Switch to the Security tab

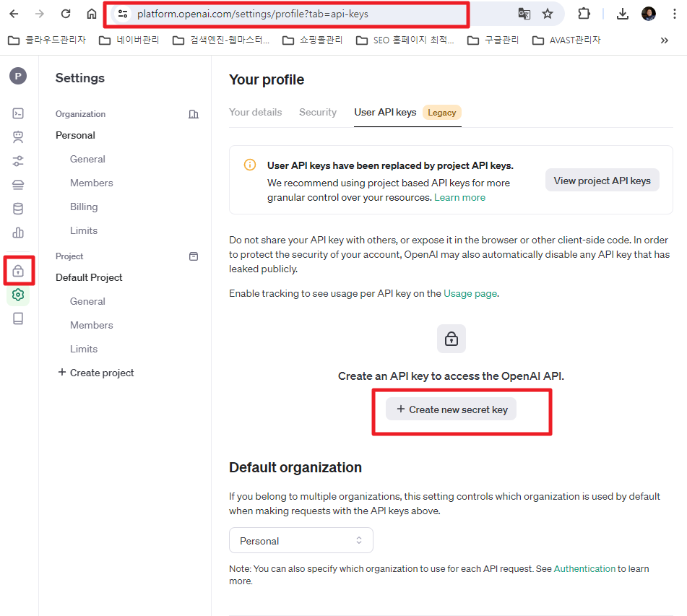coord(318,112)
